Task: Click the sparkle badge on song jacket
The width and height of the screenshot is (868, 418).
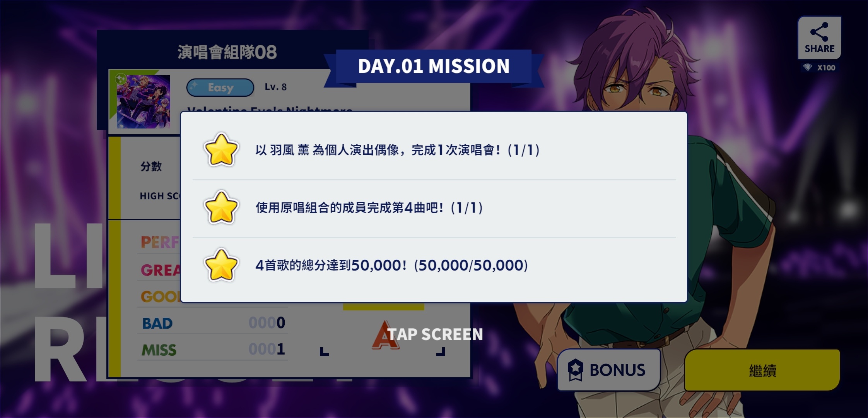Action: click(121, 79)
